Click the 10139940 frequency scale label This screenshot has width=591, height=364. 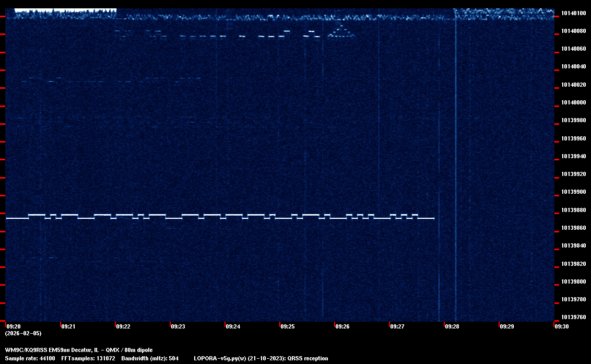click(573, 156)
